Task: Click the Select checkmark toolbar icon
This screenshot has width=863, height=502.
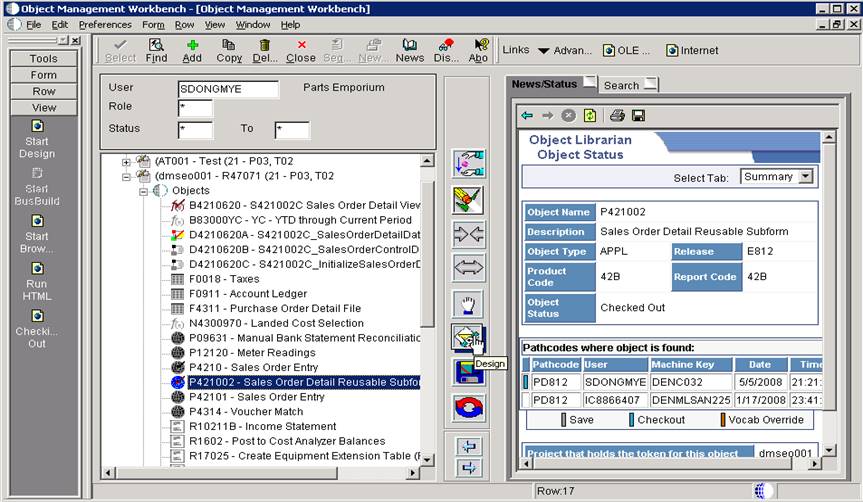Action: pos(121,51)
